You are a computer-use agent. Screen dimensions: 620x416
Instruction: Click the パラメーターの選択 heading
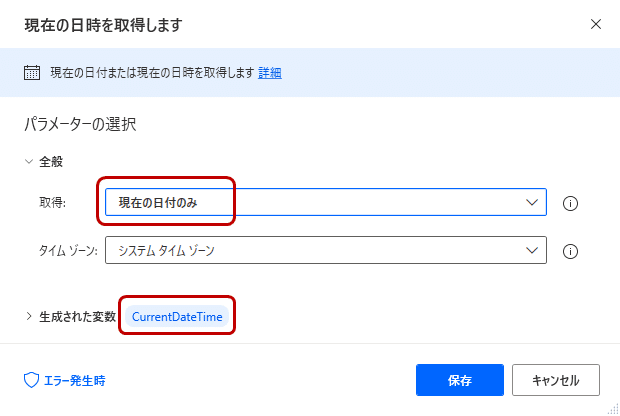tap(80, 125)
